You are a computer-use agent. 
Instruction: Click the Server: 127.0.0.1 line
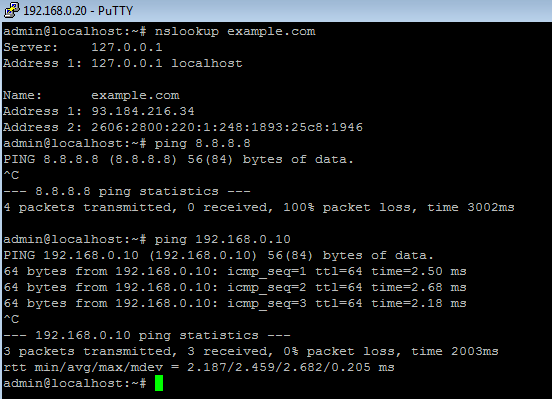(83, 48)
